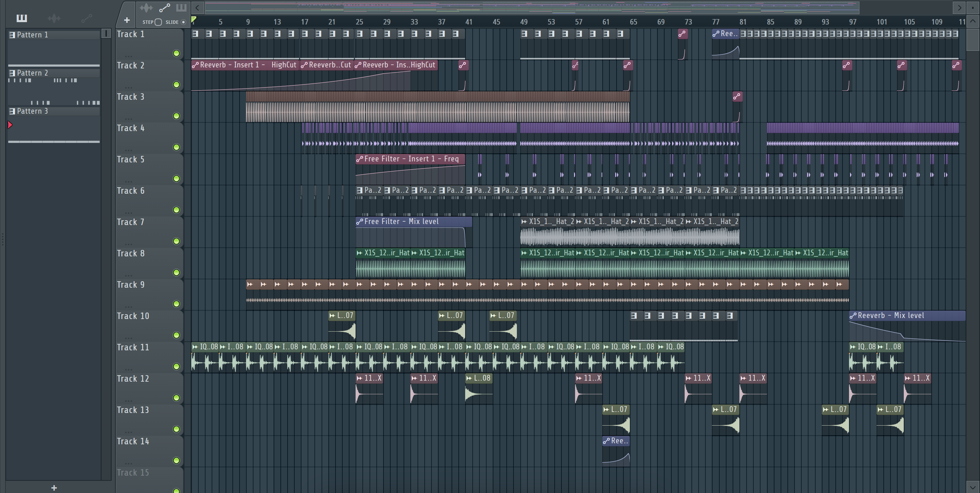Click bar 81 on the timeline ruler
980x493 pixels.
(x=743, y=22)
